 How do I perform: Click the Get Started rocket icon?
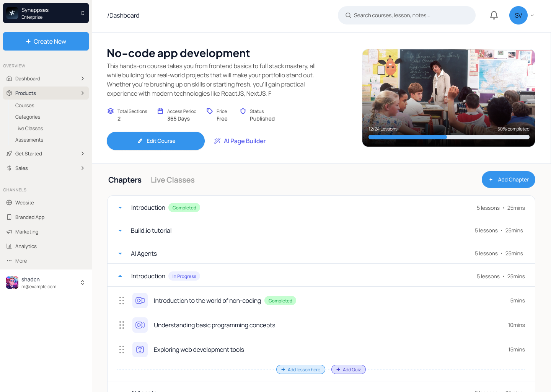[x=9, y=154]
